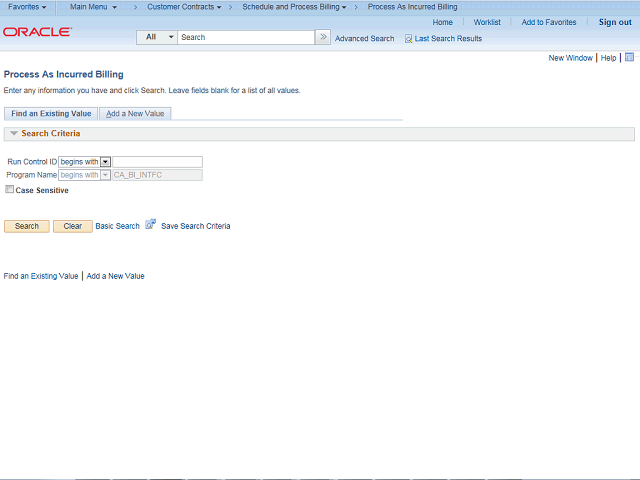Click the Basic Search link
The height and width of the screenshot is (480, 640).
pyautogui.click(x=118, y=226)
